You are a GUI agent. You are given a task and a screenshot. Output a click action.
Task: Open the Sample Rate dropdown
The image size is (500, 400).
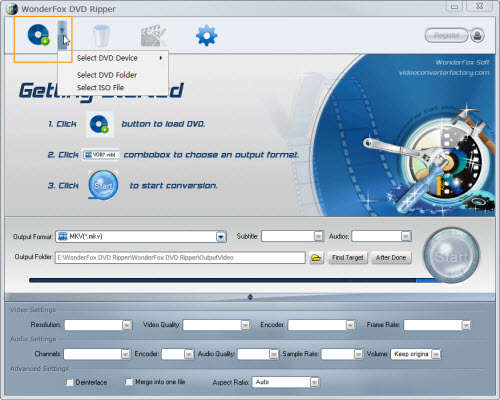pos(342,354)
